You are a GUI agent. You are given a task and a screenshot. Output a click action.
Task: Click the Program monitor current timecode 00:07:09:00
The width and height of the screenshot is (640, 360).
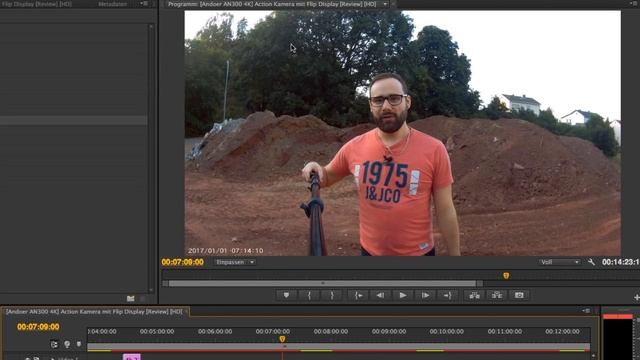coord(182,262)
